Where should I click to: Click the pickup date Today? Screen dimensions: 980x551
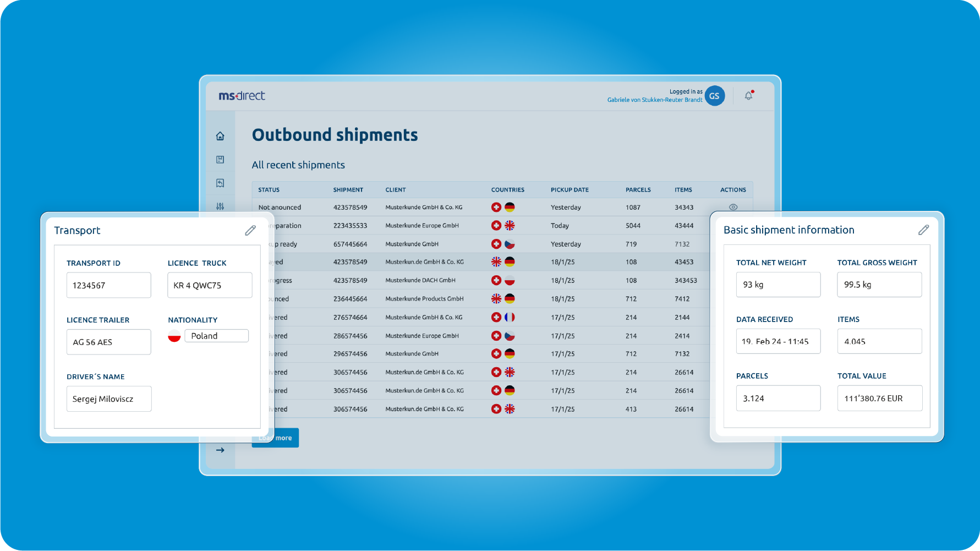click(x=560, y=226)
